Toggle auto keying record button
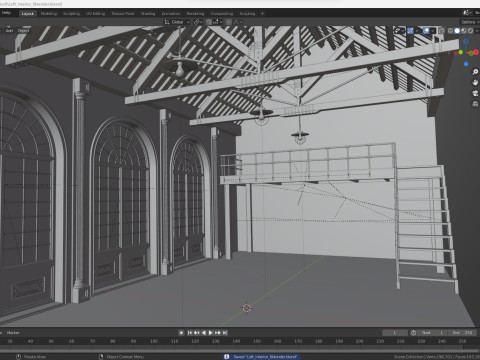This screenshot has width=480, height=360. [x=181, y=333]
